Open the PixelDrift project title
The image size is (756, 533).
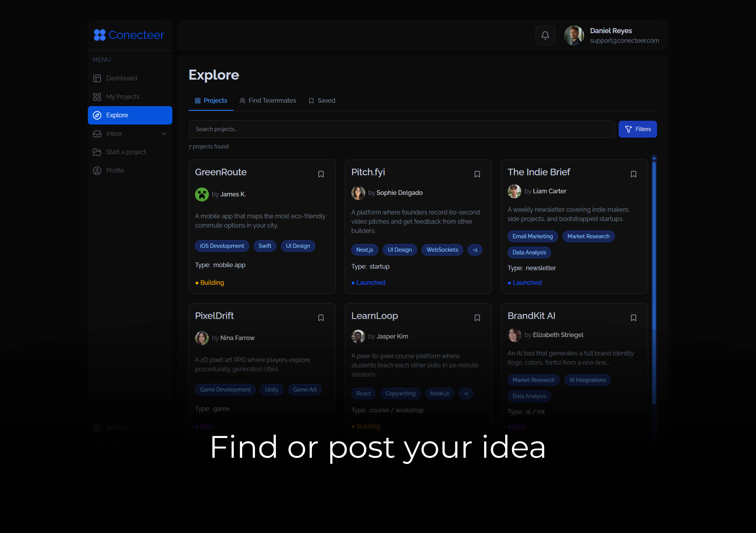[x=214, y=316]
